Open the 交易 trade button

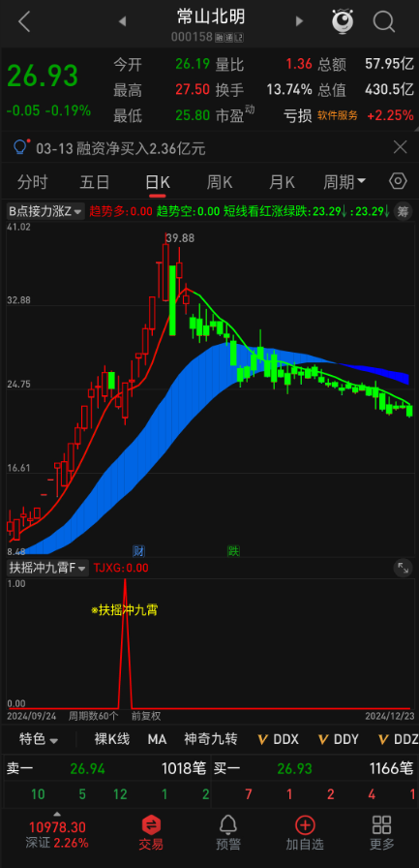click(x=151, y=832)
